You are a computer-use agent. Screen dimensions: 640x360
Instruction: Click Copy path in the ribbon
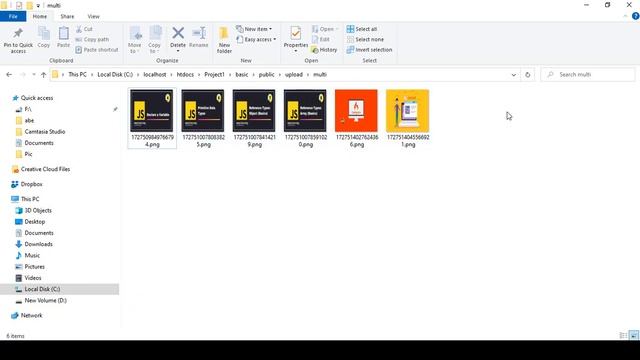[x=92, y=40]
